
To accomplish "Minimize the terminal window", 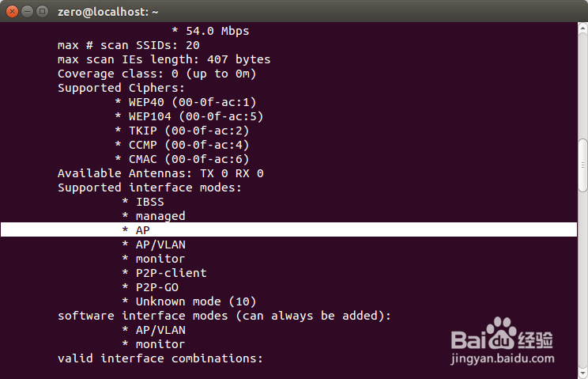I will [x=26, y=11].
